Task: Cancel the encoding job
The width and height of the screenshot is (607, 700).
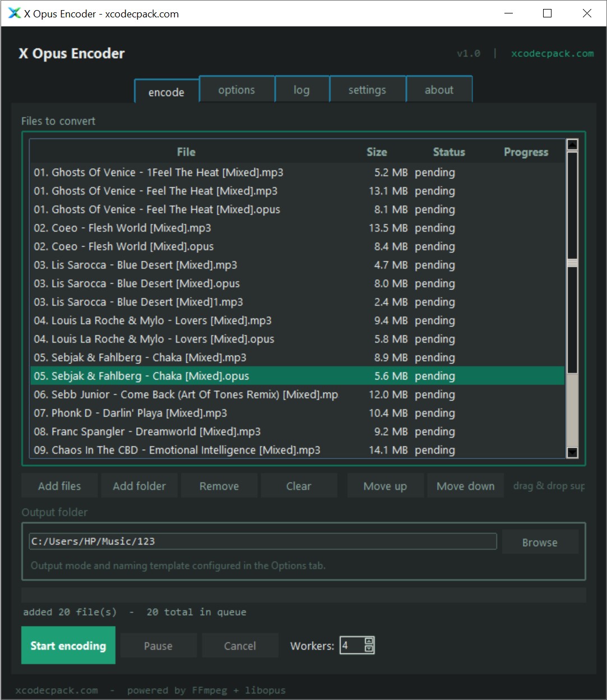Action: [240, 646]
